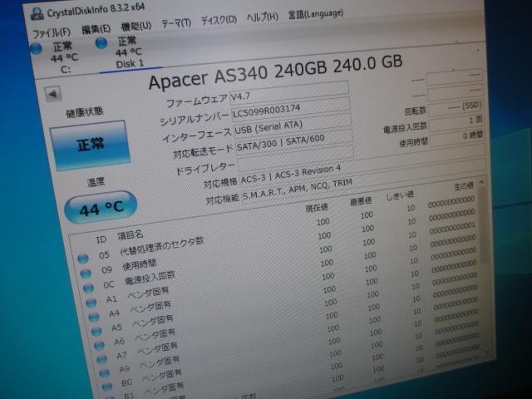This screenshot has height=399, width=532.
Task: Click the previous disk arrow button
Action: 53,94
